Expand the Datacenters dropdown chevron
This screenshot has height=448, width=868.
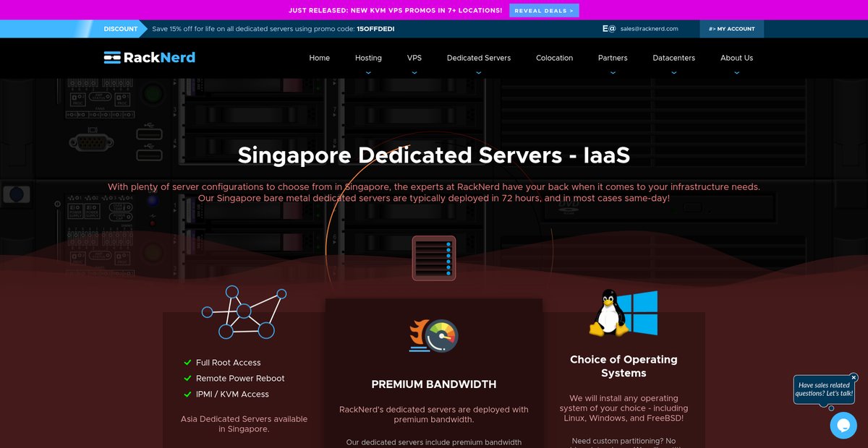click(674, 73)
